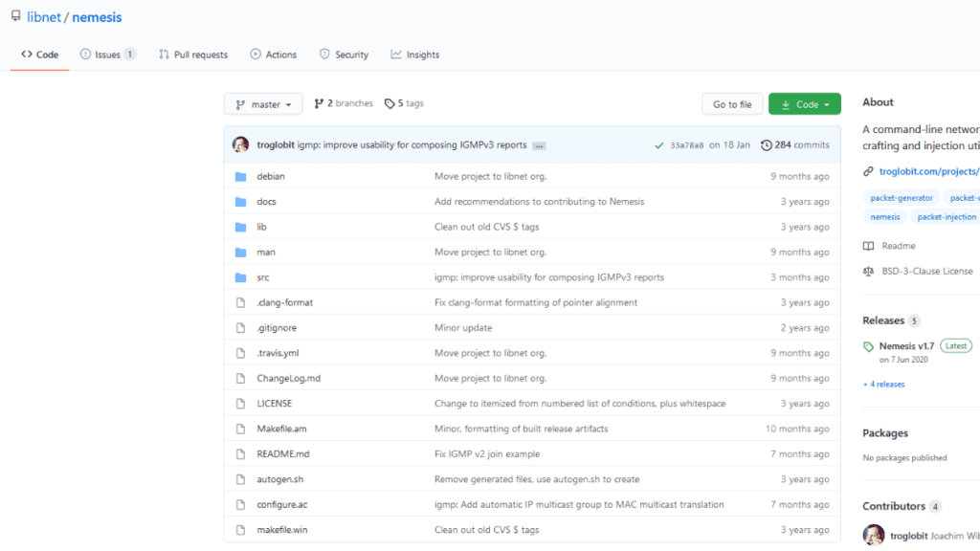980x551 pixels.
Task: Switch to the Insights tab
Action: (x=415, y=55)
